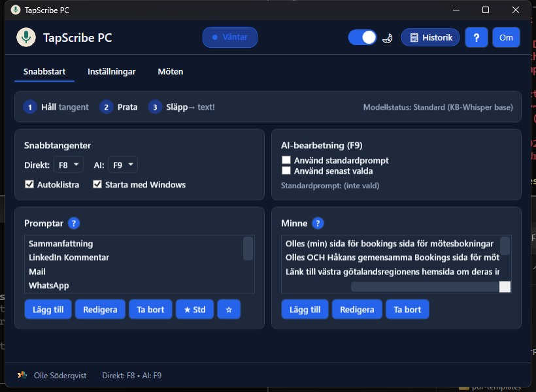Image resolution: width=536 pixels, height=392 pixels.
Task: Click Lägg till under Minne
Action: coord(305,309)
